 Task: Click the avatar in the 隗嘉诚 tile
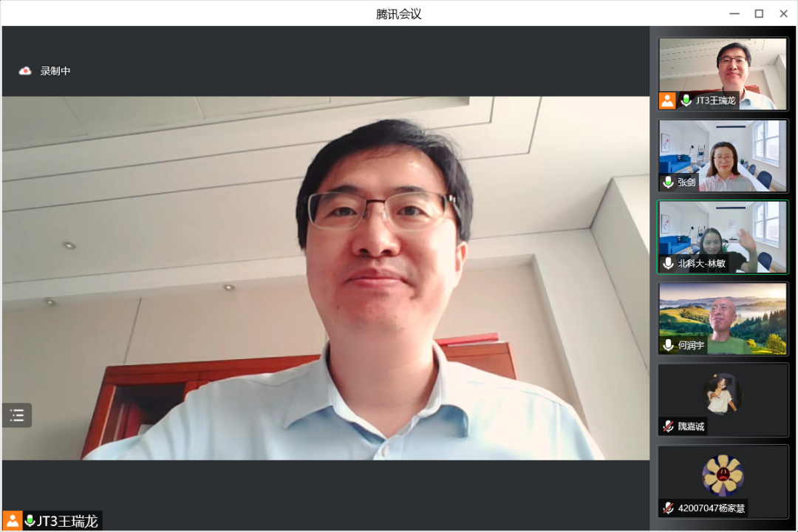722,393
